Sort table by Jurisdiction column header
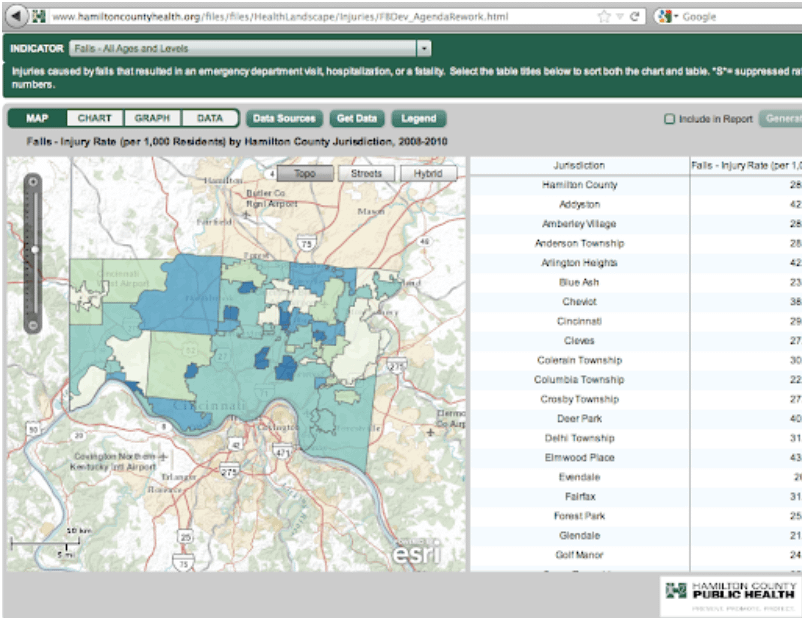Screen dimensions: 804x620 tap(579, 165)
